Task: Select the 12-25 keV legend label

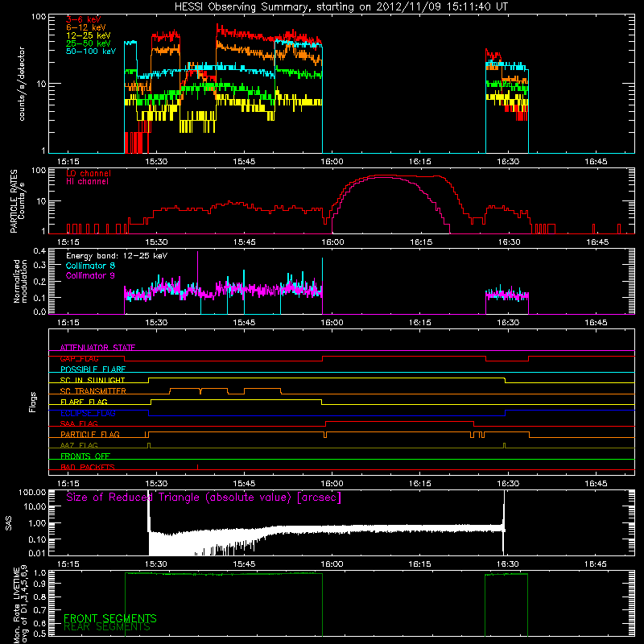Action: point(89,35)
